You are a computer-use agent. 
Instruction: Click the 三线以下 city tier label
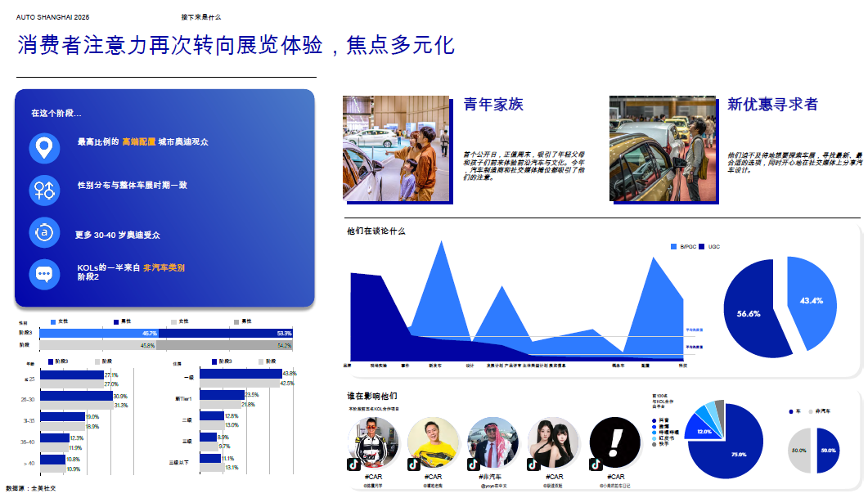click(178, 463)
